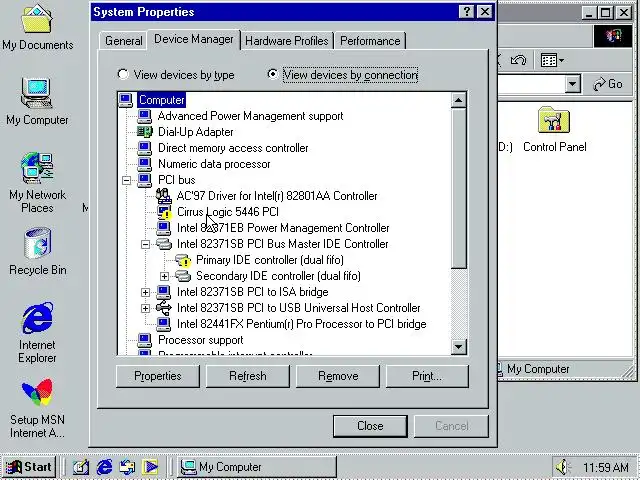The width and height of the screenshot is (640, 480).
Task: Click the Computer root node icon
Action: tap(126, 100)
